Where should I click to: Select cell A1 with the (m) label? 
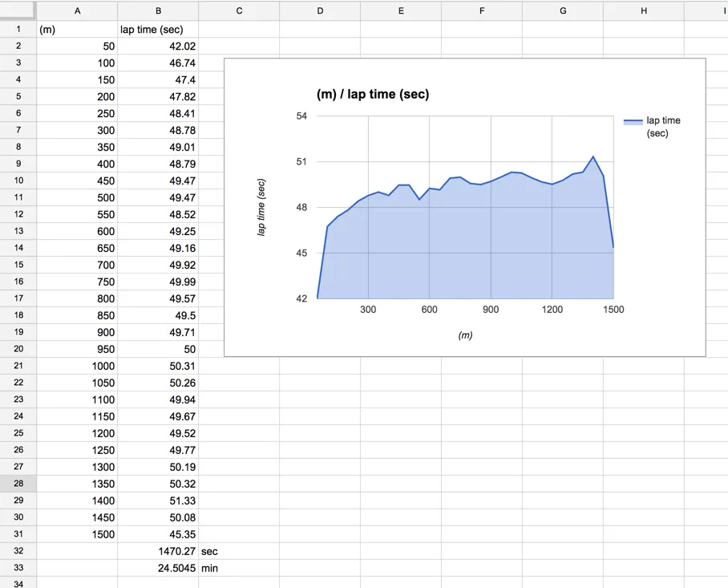coord(77,30)
